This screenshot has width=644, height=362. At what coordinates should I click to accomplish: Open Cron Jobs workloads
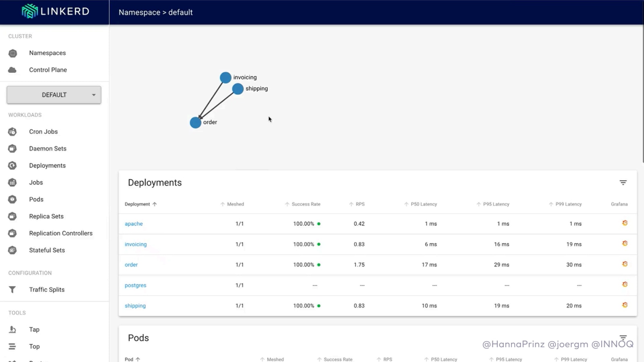(43, 132)
